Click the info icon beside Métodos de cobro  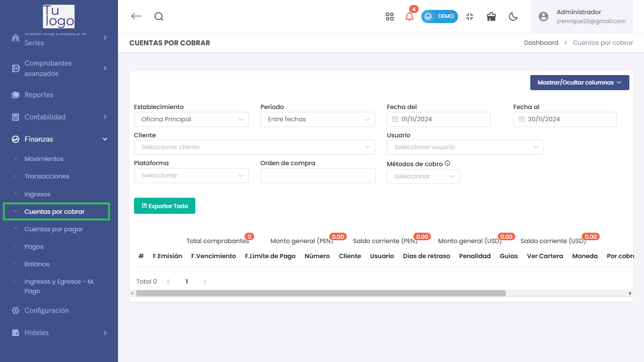(447, 163)
